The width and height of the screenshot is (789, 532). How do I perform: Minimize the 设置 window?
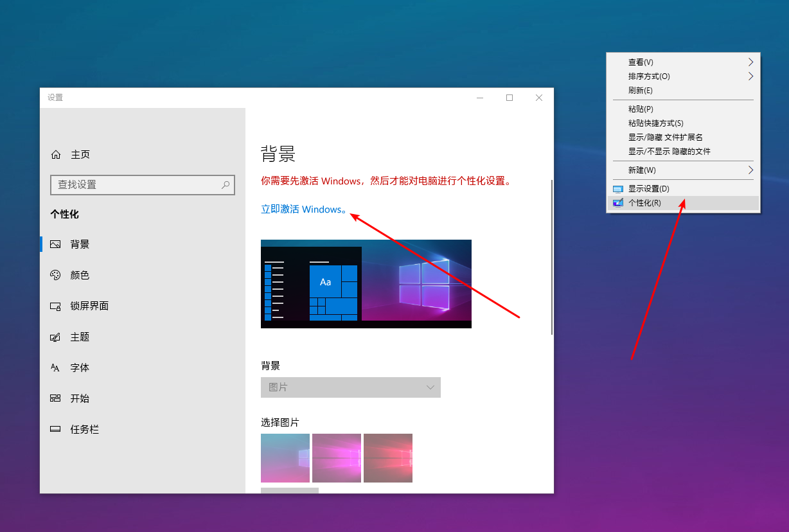coord(480,98)
